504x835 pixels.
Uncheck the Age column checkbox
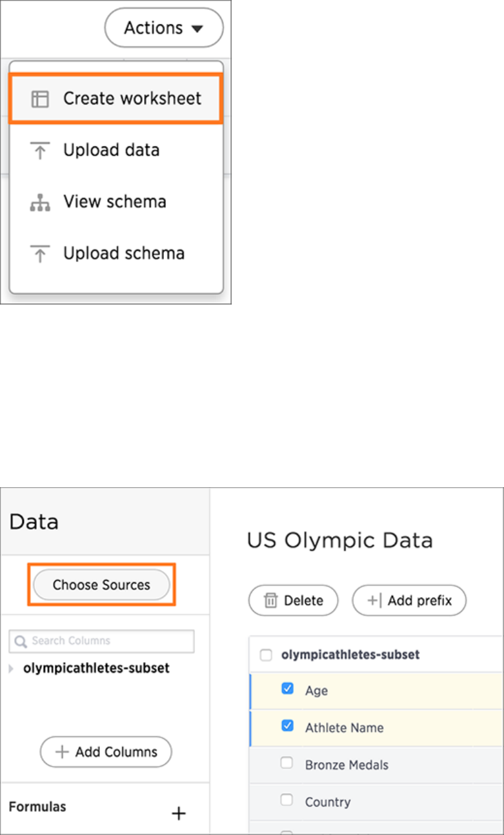(287, 689)
